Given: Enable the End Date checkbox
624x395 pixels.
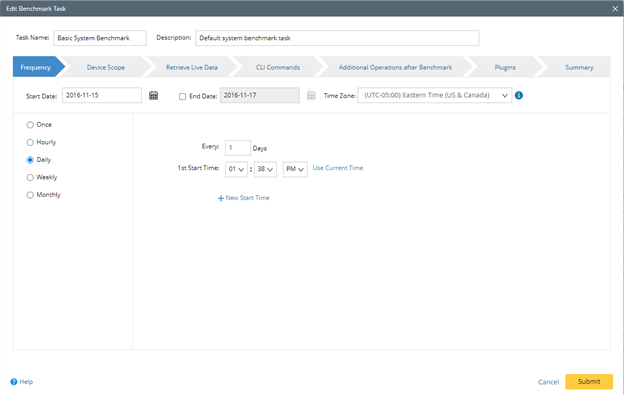Looking at the screenshot, I should (182, 96).
